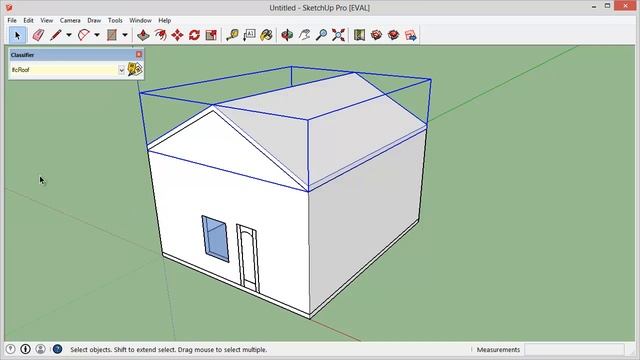This screenshot has height=360, width=640.
Task: Open the shape tools dropdown arrow
Action: pyautogui.click(x=125, y=35)
